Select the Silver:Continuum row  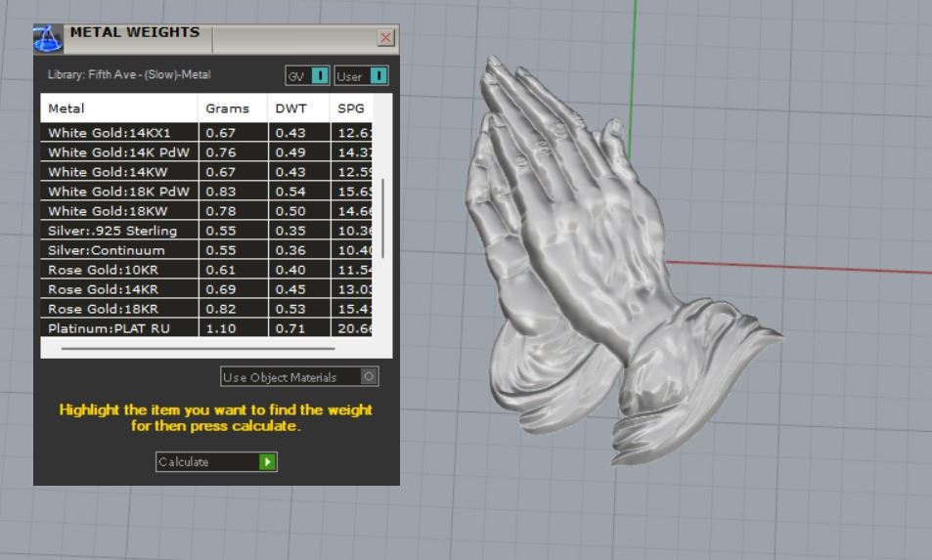point(206,250)
